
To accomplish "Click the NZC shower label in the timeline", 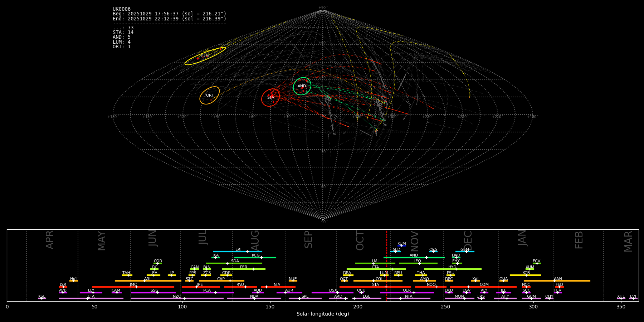I will click(177, 297).
